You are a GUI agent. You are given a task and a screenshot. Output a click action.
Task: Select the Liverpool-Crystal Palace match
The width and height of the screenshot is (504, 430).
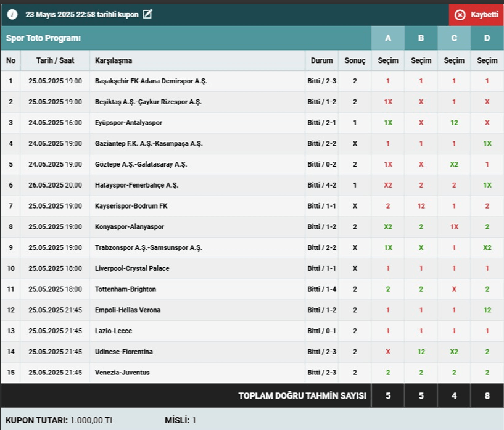pyautogui.click(x=132, y=268)
